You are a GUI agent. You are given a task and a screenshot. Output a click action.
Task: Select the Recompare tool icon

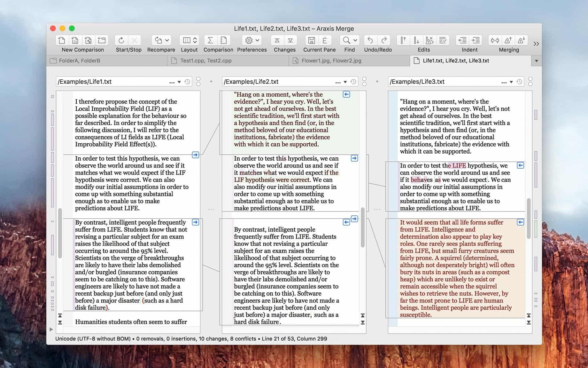click(158, 40)
